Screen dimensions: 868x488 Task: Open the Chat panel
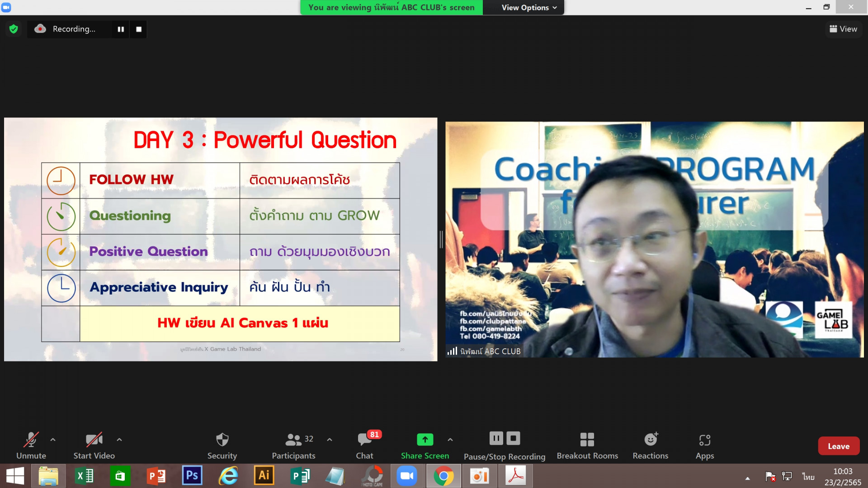pos(365,446)
